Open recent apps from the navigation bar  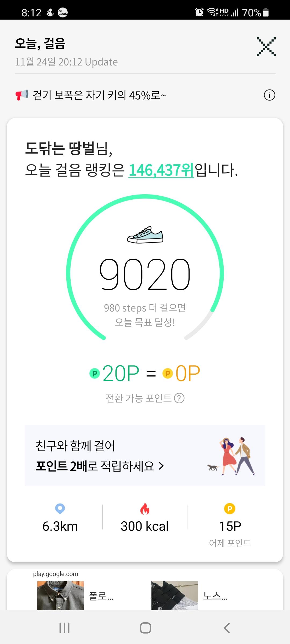click(64, 628)
